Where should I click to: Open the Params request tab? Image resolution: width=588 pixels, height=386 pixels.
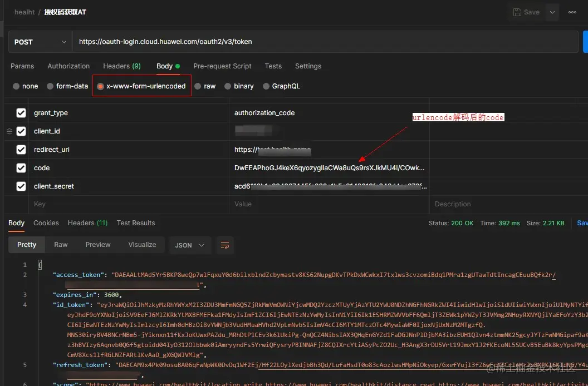(22, 66)
